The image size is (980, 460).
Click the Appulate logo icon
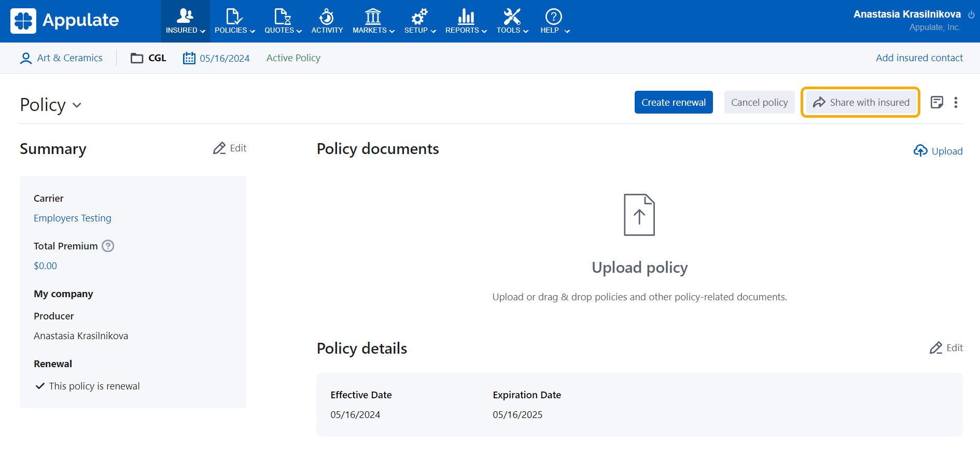23,21
